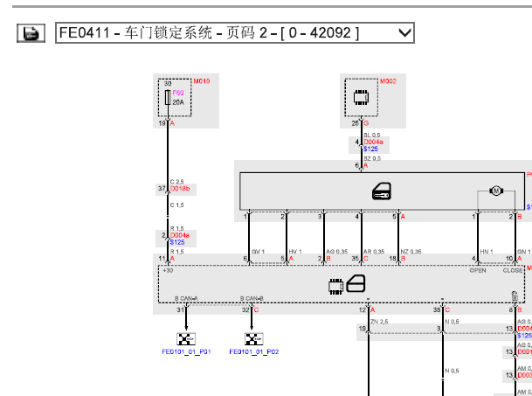Click the print icon button
Viewport: 532px width, 396px height.
coord(31,33)
